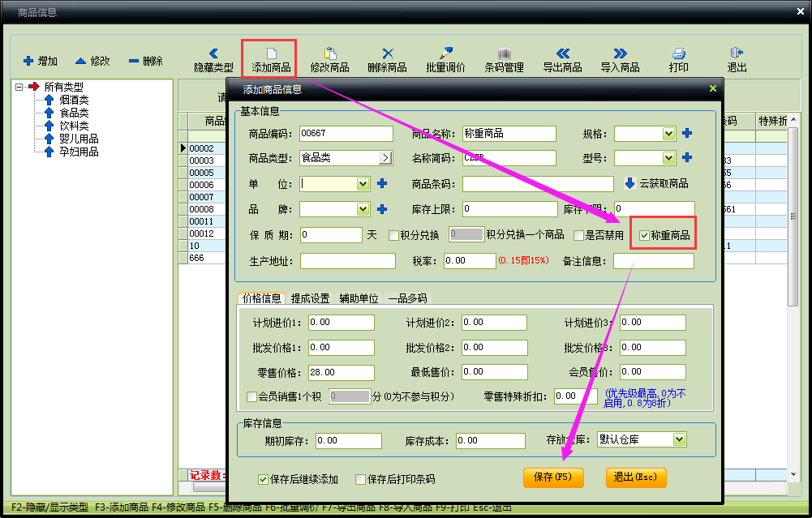812x518 pixels.
Task: Open the 一品多码 tab
Action: coord(408,298)
